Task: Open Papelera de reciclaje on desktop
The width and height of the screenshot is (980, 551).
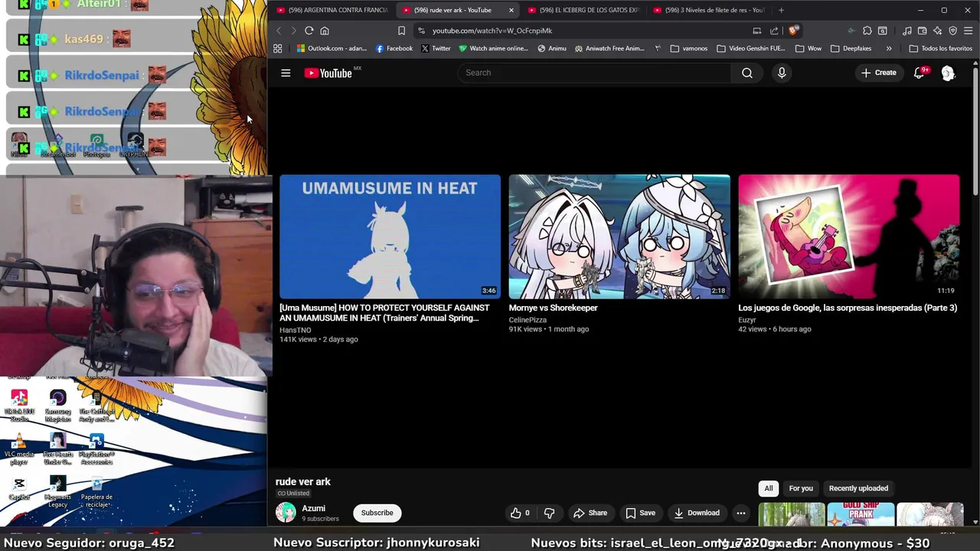Action: (x=96, y=492)
